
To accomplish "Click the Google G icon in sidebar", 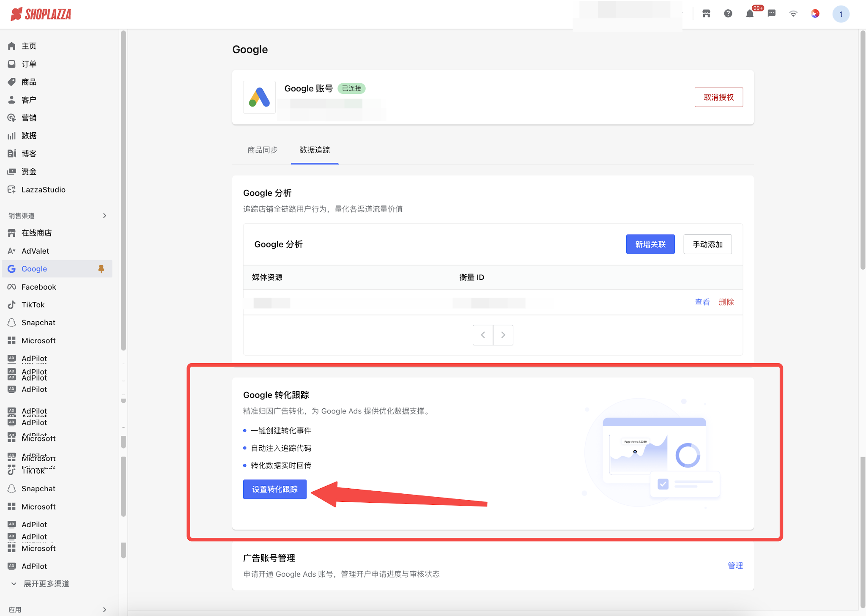I will click(x=11, y=269).
